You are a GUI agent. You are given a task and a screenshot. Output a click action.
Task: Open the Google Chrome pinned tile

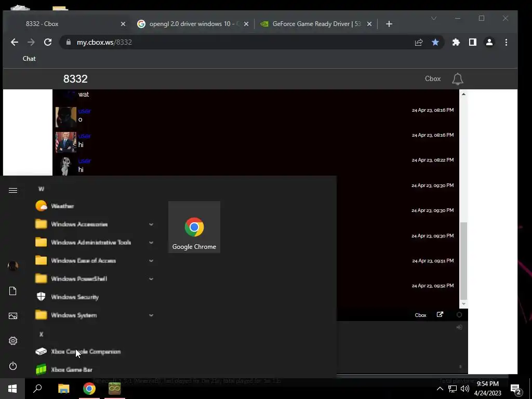[x=194, y=227]
